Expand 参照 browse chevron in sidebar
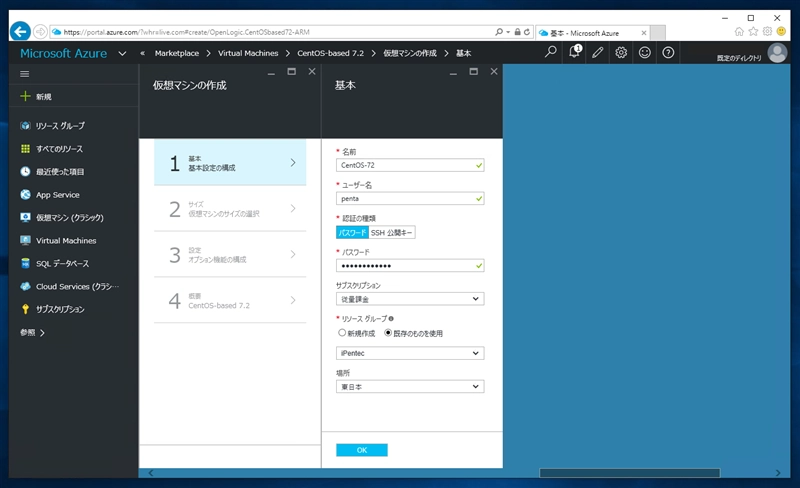This screenshot has height=488, width=800. coord(42,333)
